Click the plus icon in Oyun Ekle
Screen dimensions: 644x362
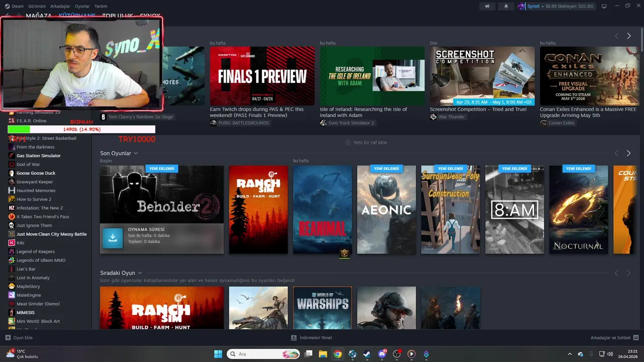pos(8,338)
